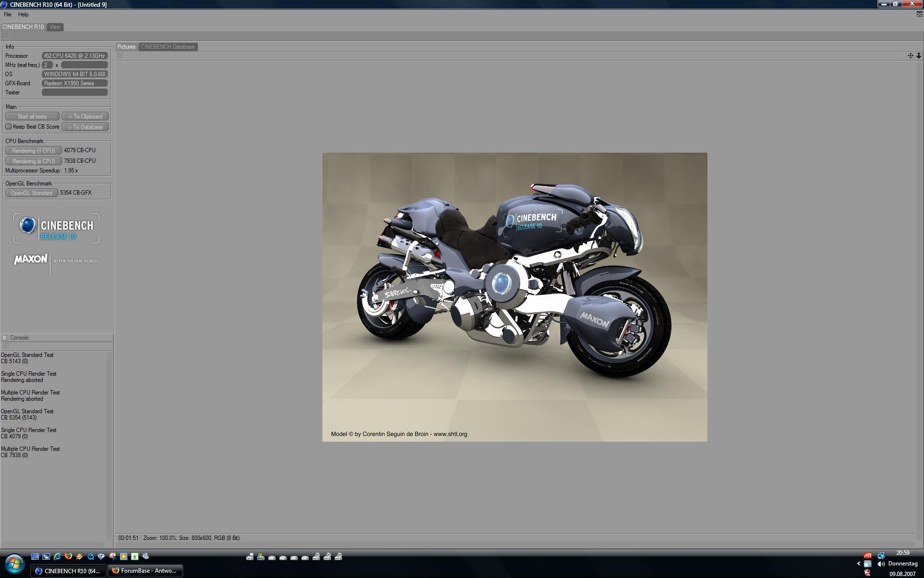Viewport: 924px width, 578px height.
Task: Open the Help menu
Action: point(23,14)
